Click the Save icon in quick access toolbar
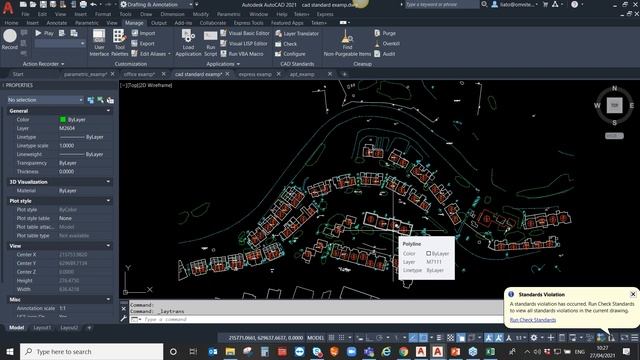This screenshot has width=640, height=360. coord(43,4)
